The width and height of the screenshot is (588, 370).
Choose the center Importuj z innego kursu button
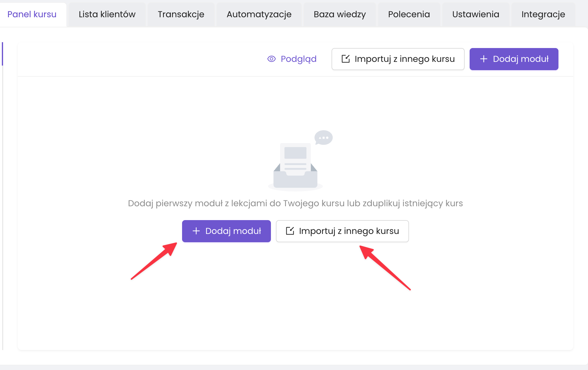coord(342,231)
